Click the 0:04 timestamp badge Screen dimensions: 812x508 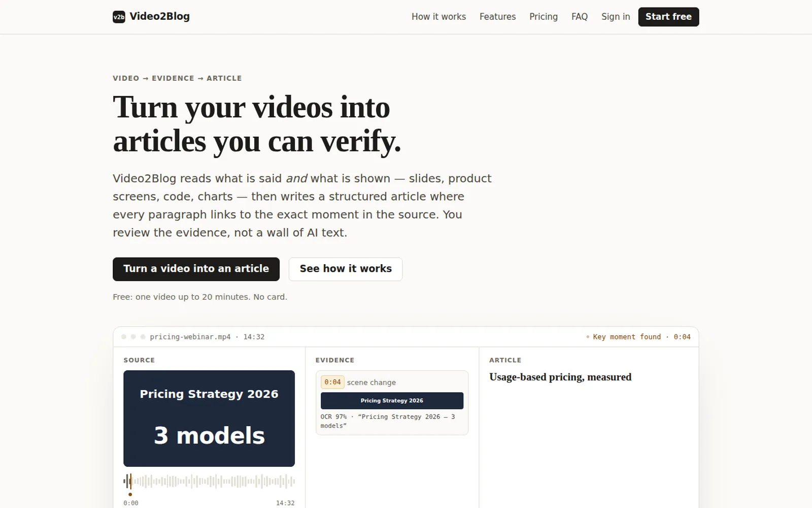[332, 382]
